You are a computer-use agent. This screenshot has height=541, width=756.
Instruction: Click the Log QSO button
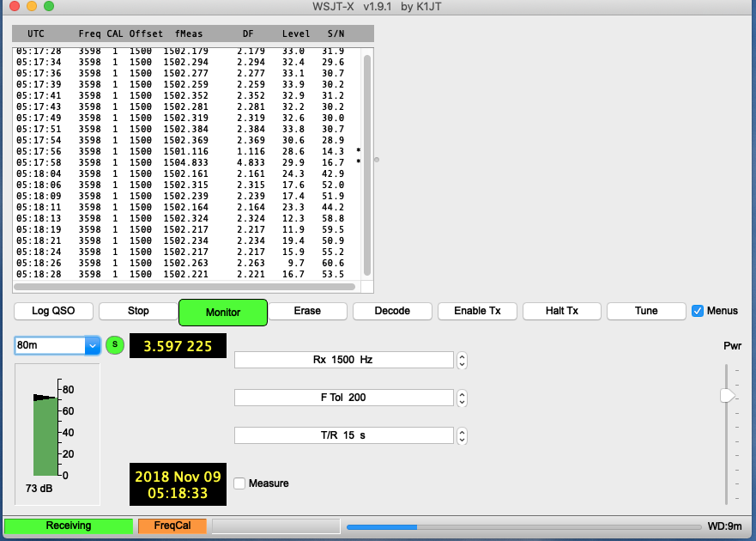click(53, 311)
